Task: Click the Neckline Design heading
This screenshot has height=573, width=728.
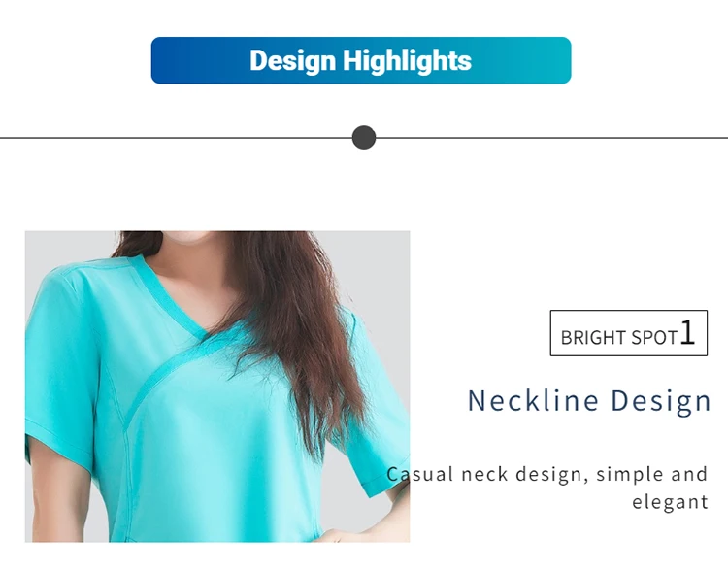Action: pyautogui.click(x=589, y=400)
